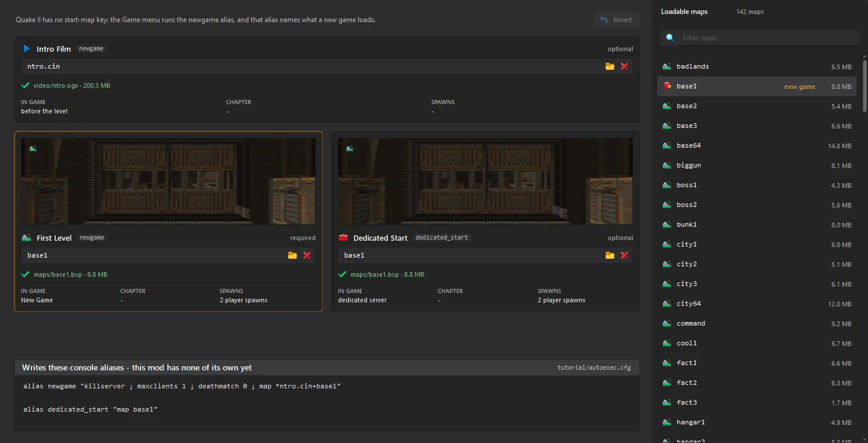Click the alias dedicated_start console line
This screenshot has height=443, width=868.
pos(91,409)
